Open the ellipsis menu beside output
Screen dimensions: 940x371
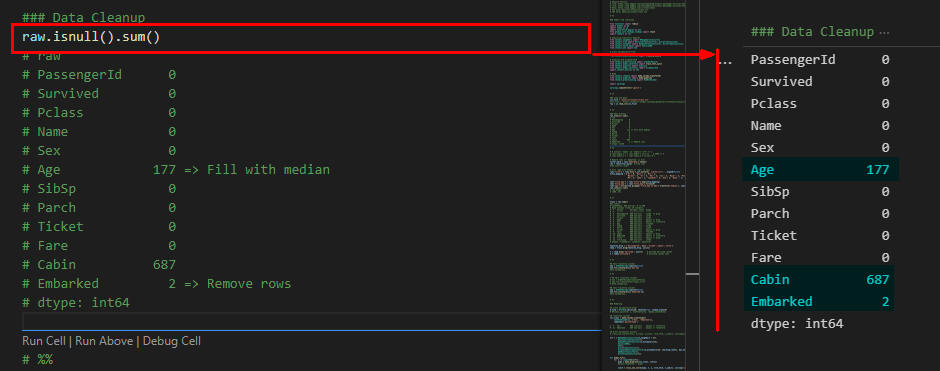tap(726, 61)
